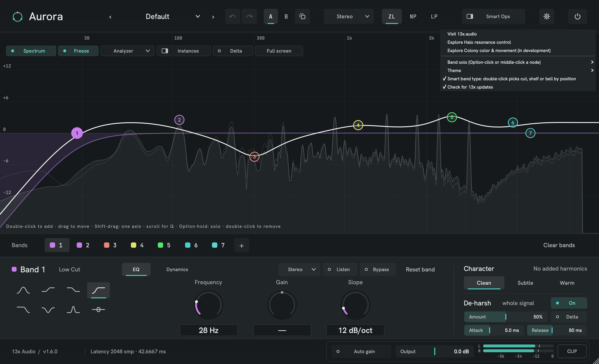The width and height of the screenshot is (599, 364).
Task: Click the Aurora logo icon
Action: (17, 17)
